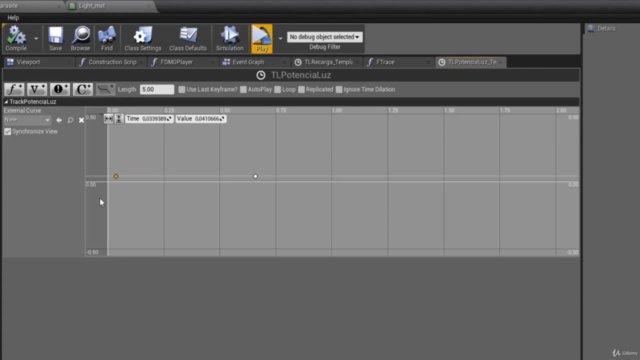Zoom to fit curve horizontally
The width and height of the screenshot is (640, 360).
pos(108,119)
